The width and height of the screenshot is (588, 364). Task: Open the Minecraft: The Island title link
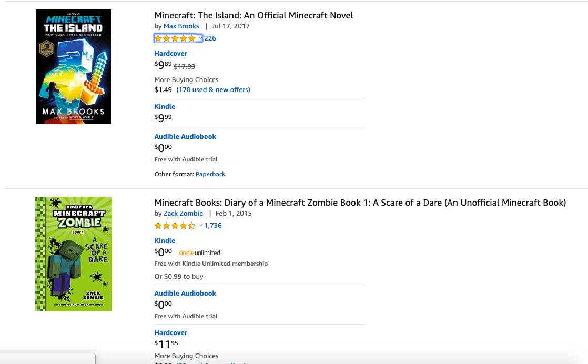254,15
